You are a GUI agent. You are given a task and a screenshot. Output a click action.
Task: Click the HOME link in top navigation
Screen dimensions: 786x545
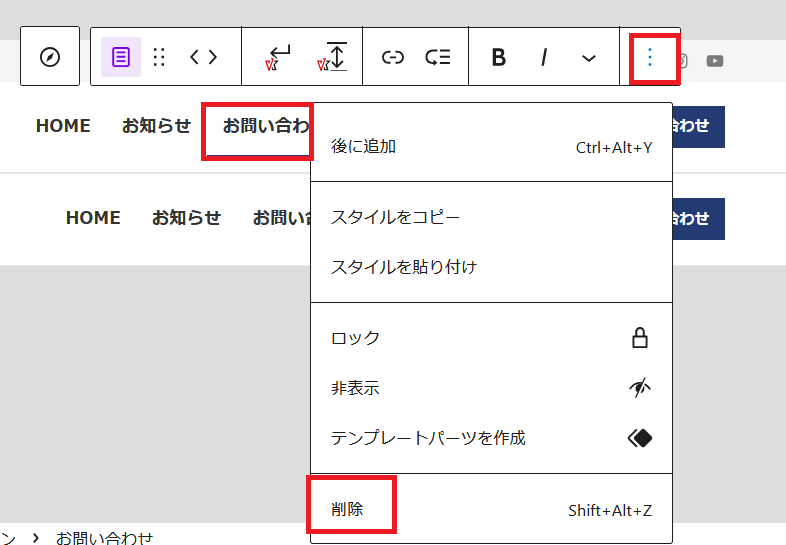63,126
